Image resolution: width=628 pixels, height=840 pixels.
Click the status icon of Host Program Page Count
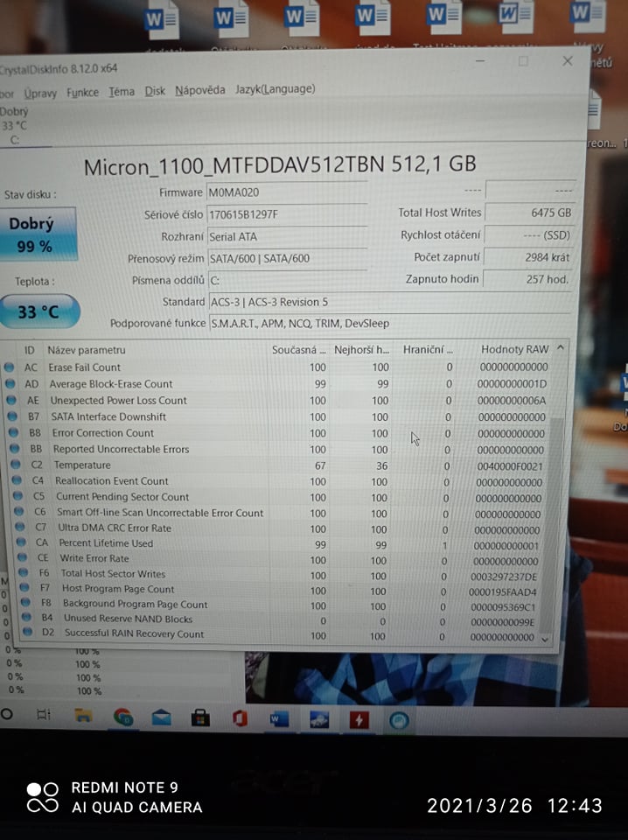pos(24,588)
